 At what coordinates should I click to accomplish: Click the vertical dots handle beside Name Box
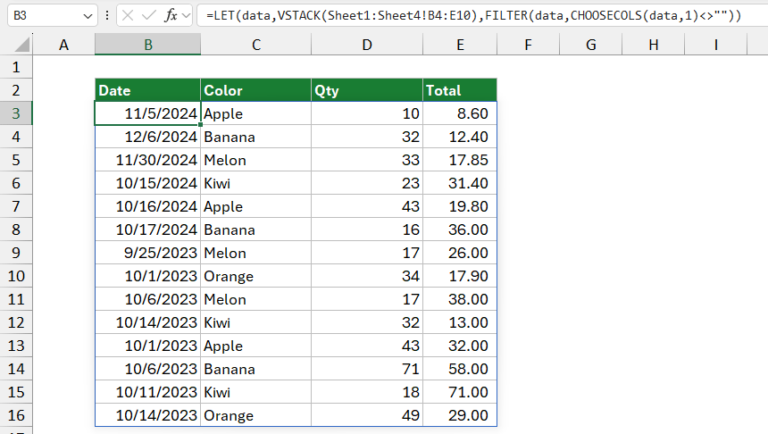106,16
